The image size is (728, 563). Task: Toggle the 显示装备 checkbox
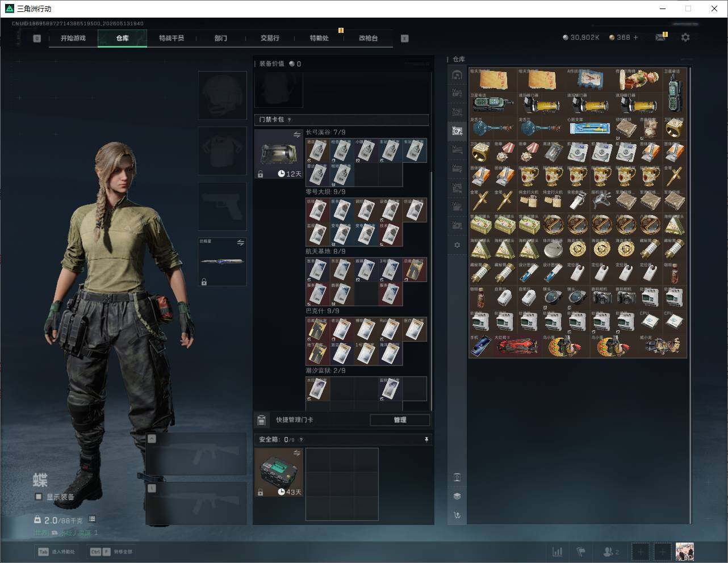[x=38, y=497]
